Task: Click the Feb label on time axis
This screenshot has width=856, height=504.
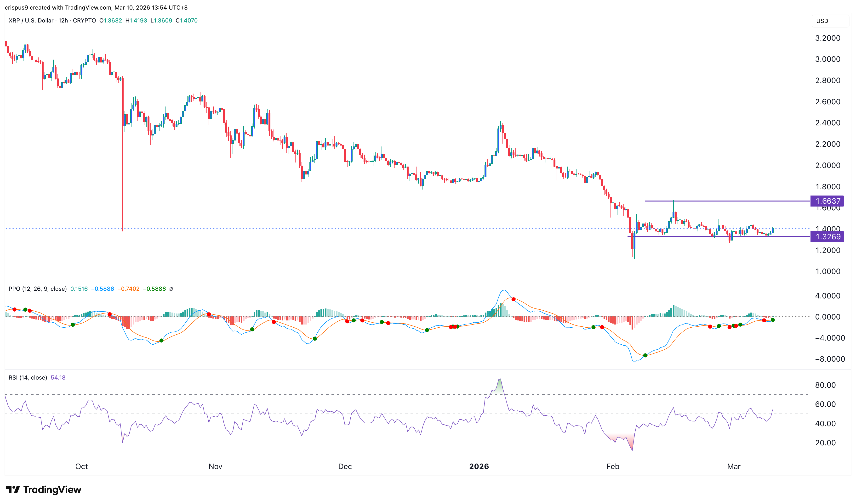Action: point(613,466)
